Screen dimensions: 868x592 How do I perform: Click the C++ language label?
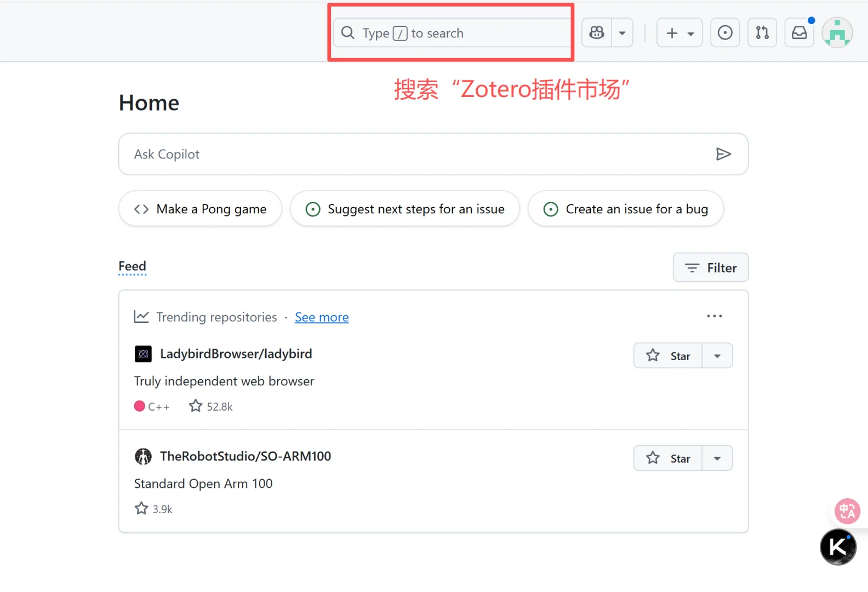point(152,406)
